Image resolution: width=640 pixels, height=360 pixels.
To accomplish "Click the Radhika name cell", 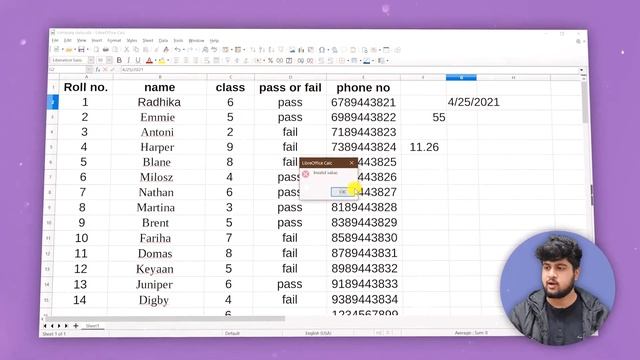I will pyautogui.click(x=159, y=102).
